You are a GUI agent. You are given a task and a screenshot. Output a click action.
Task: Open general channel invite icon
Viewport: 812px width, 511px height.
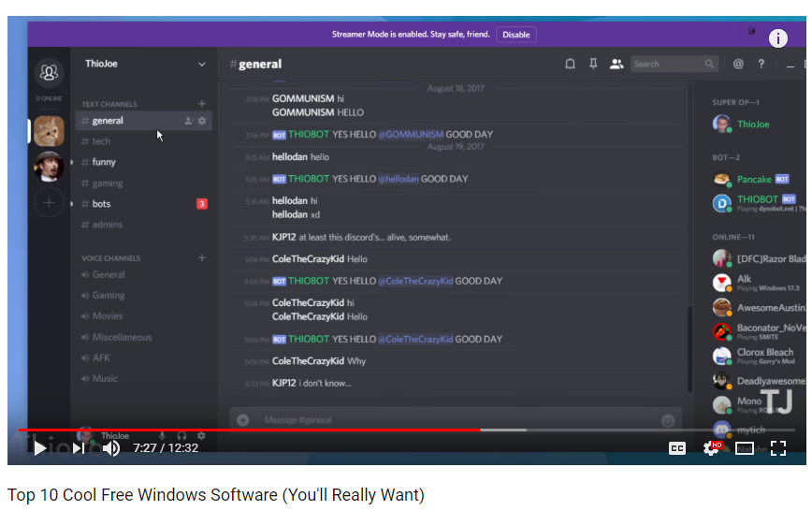click(189, 121)
